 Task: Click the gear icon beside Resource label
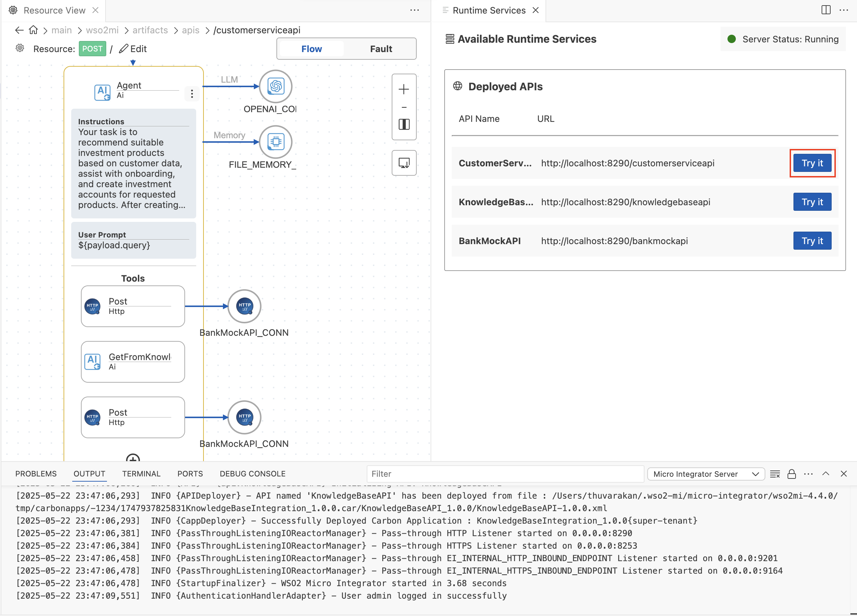(20, 48)
